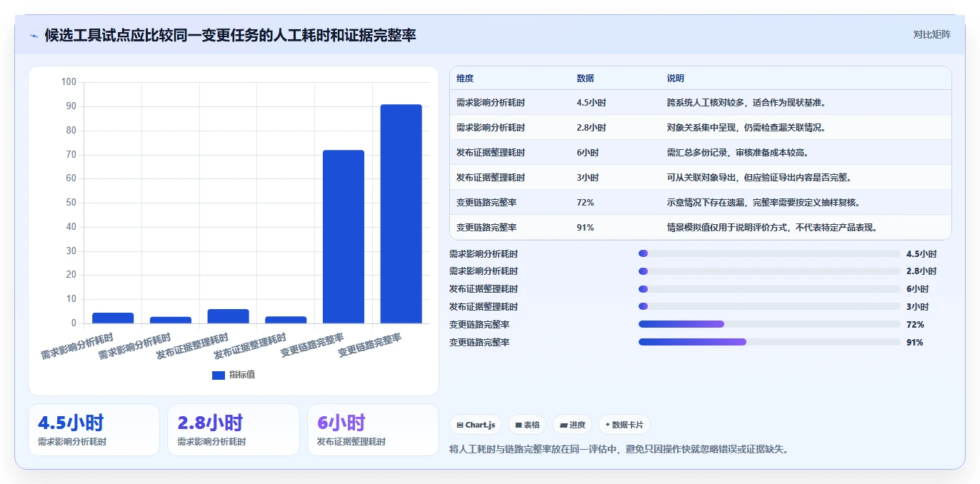Click 发布证据整理耗时 in the table's 6小时 row
This screenshot has height=484, width=980.
pyautogui.click(x=491, y=153)
